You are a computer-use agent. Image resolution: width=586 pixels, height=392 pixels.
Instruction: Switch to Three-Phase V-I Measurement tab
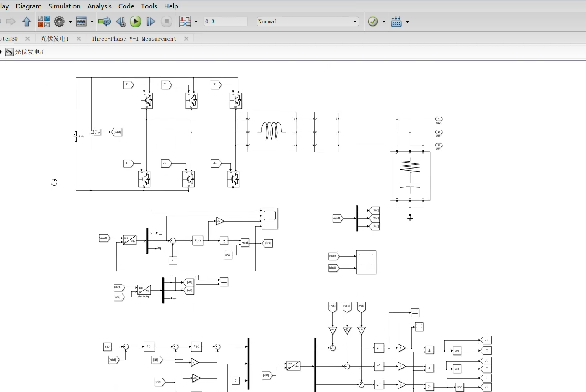point(134,39)
